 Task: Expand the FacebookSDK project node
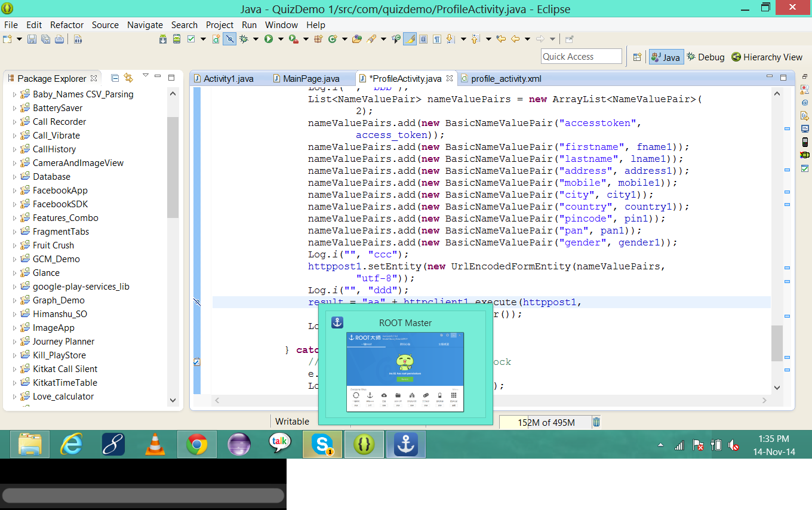tap(15, 204)
